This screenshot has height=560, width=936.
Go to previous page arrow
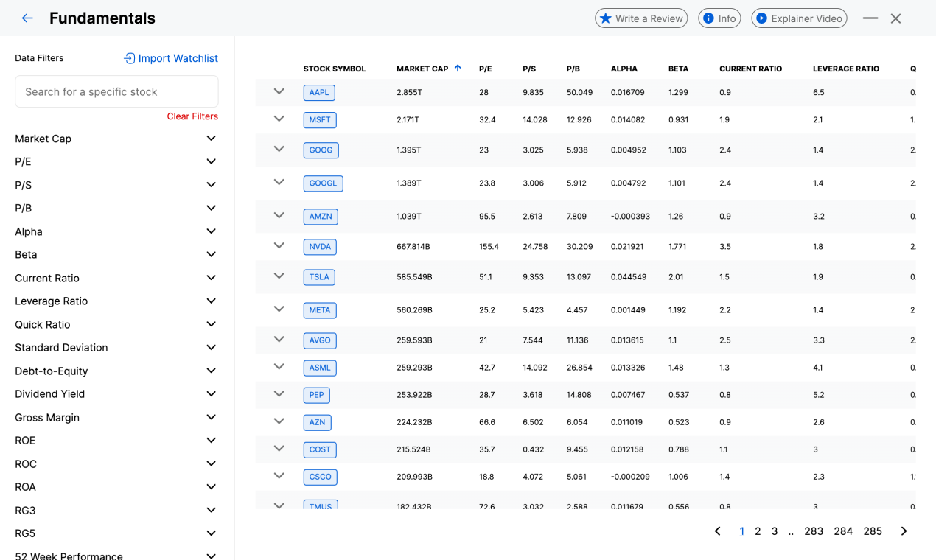pyautogui.click(x=717, y=531)
